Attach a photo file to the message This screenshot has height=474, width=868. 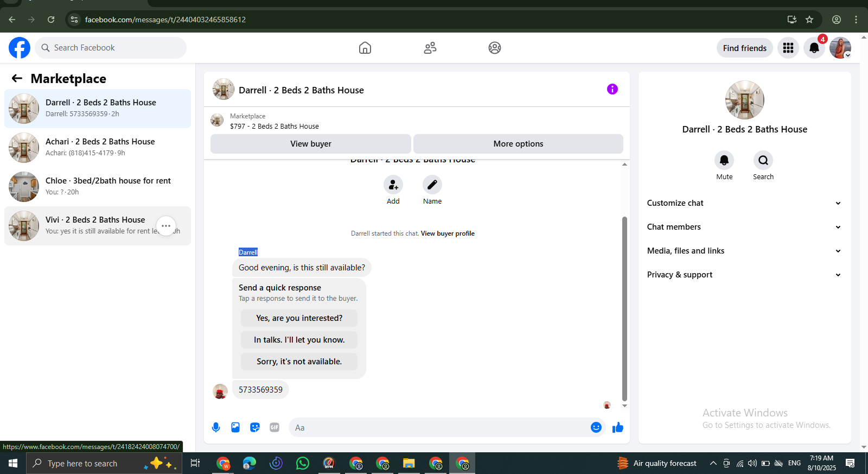tap(235, 427)
